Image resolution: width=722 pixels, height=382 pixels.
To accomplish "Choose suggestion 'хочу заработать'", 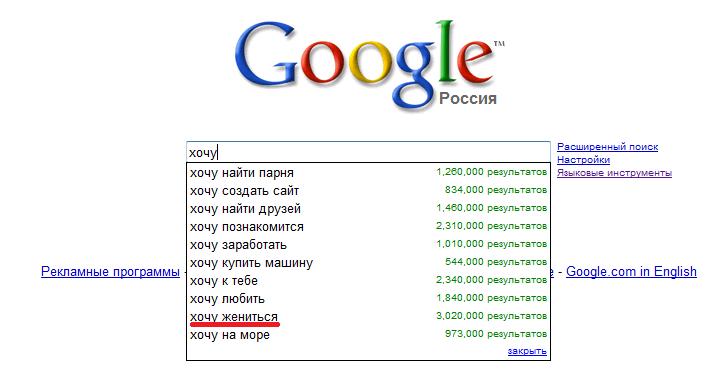I will point(368,244).
